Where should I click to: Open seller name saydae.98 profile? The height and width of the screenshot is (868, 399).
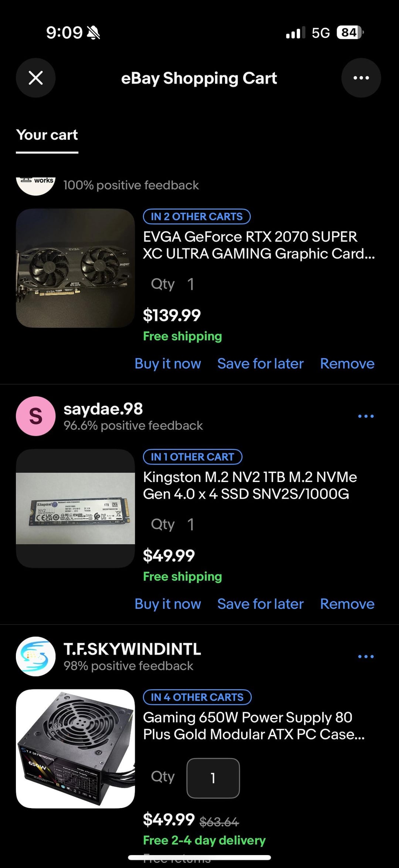[x=103, y=409]
